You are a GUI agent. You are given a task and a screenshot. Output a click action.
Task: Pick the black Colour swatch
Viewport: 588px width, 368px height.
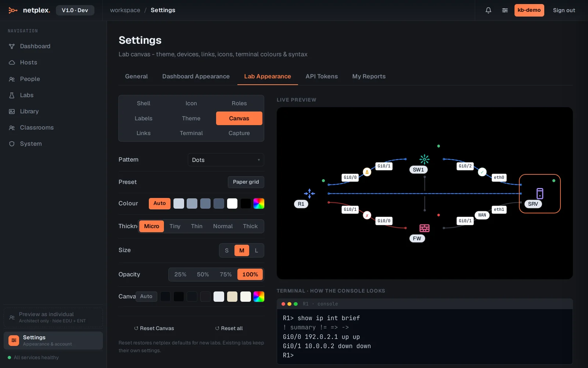(x=245, y=204)
